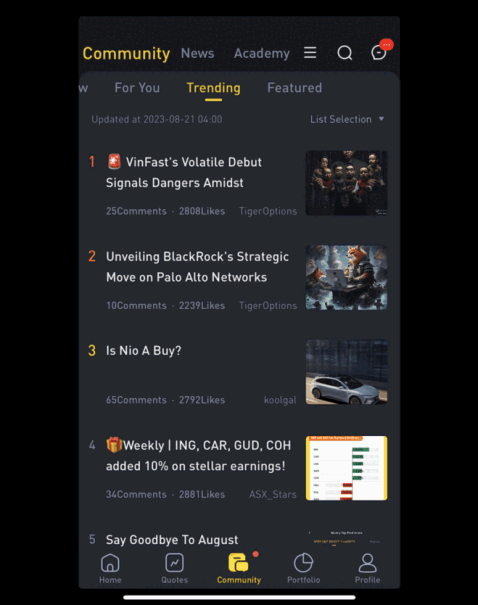Expand the List Selection dropdown
478x605 pixels.
[x=347, y=119]
